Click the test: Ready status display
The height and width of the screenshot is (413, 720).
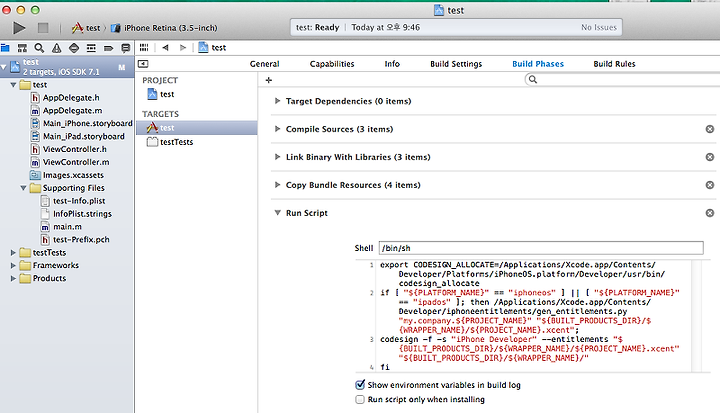coord(318,28)
